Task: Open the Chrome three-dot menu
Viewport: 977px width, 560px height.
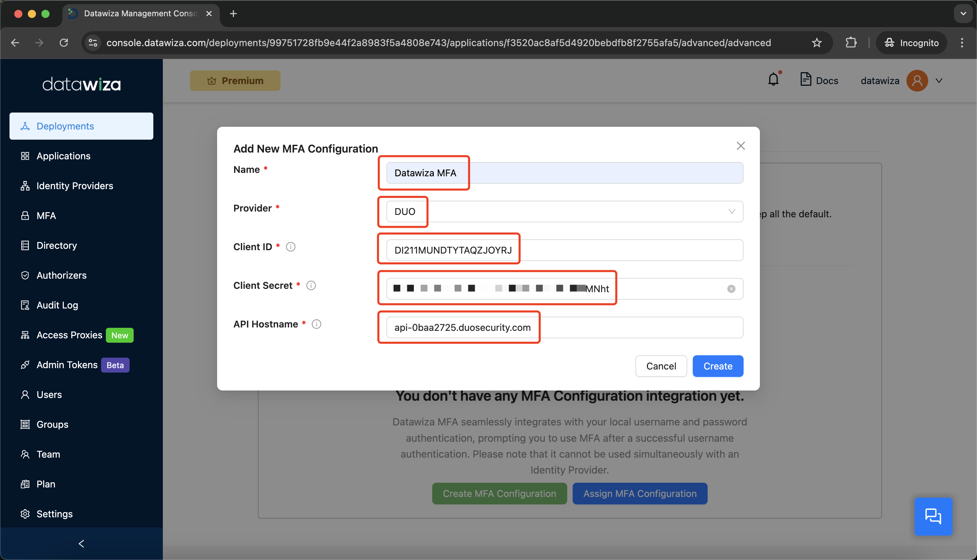Action: (x=962, y=43)
